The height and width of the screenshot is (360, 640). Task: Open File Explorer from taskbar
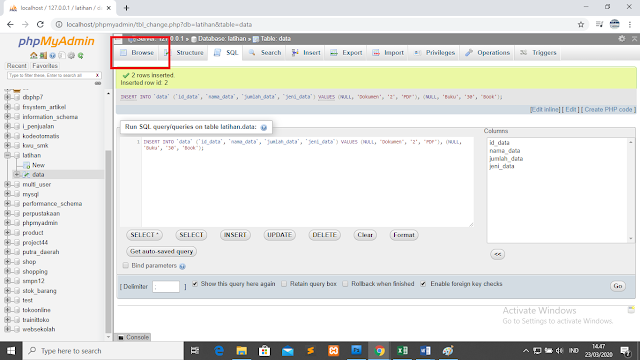pos(242,351)
